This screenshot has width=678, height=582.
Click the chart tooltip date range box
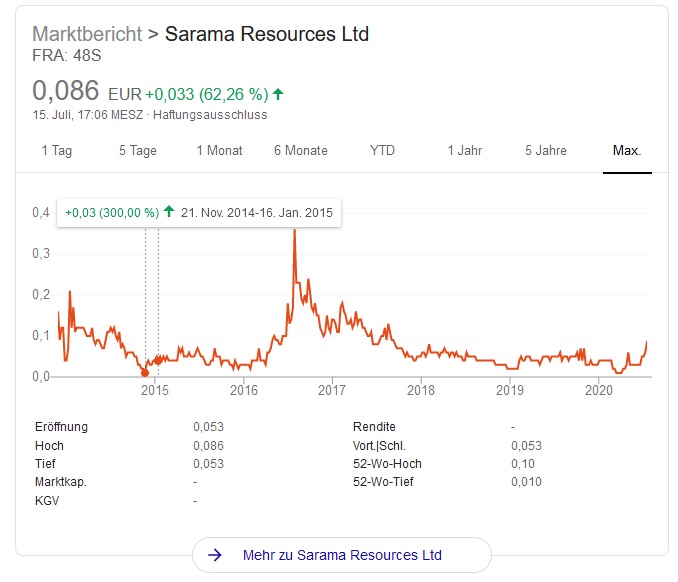point(199,212)
